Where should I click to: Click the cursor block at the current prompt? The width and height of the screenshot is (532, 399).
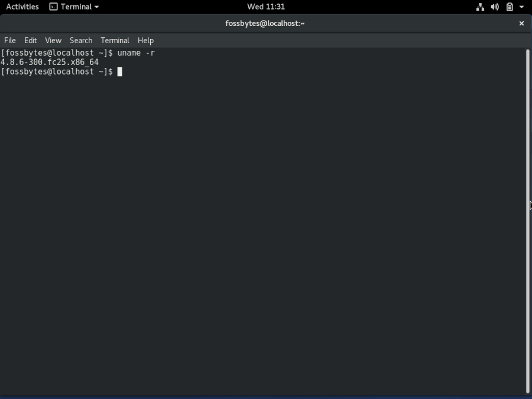pyautogui.click(x=120, y=72)
